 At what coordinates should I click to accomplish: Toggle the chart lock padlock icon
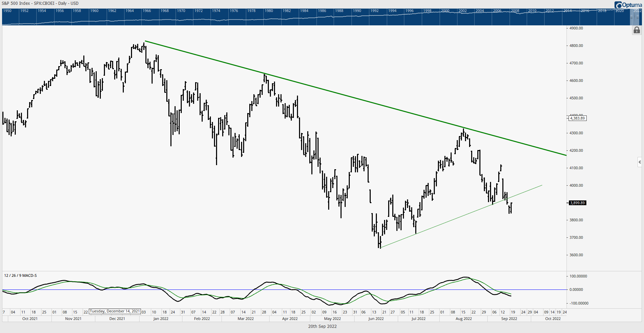(636, 30)
